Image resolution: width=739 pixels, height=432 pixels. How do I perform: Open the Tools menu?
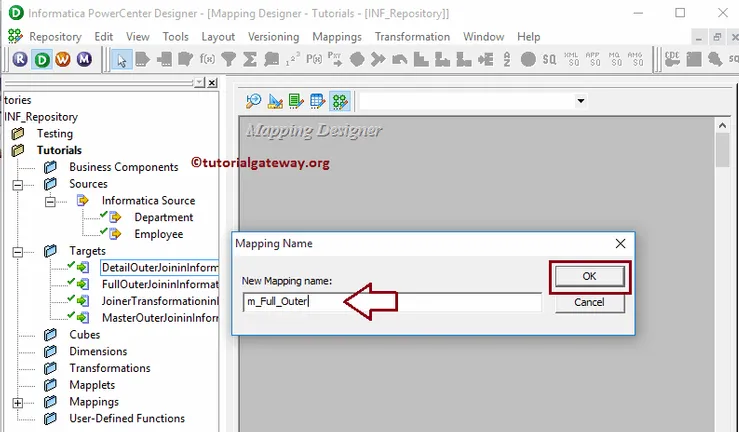tap(175, 37)
